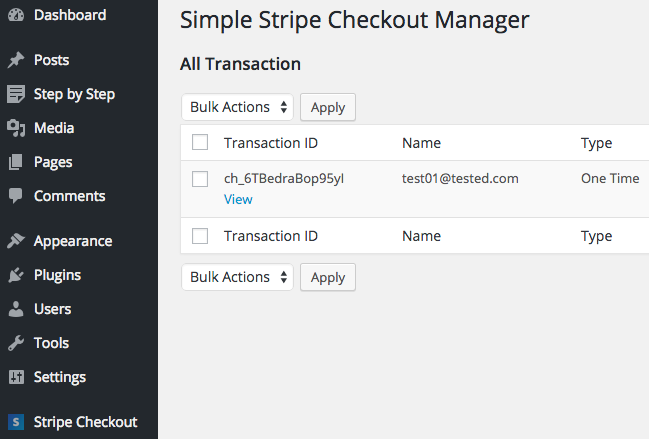The height and width of the screenshot is (439, 649).
Task: Open the Dashboard menu item
Action: (x=69, y=15)
